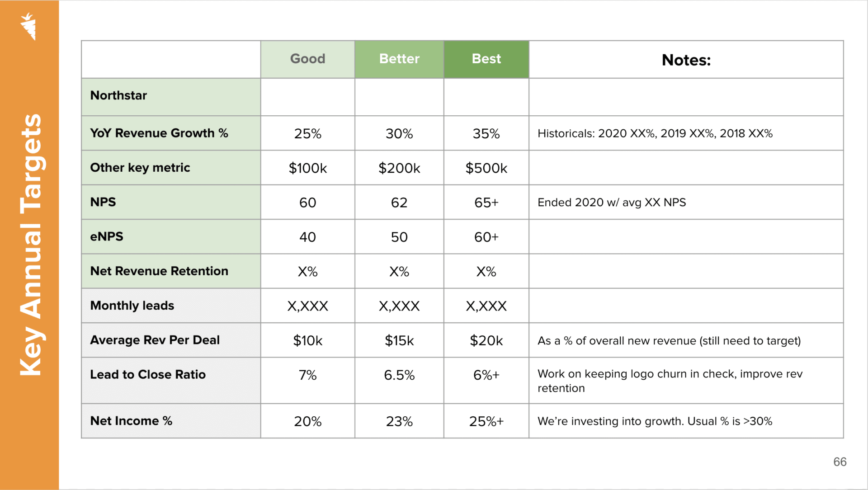Click the carrot logo icon
Image resolution: width=868 pixels, height=490 pixels.
(x=28, y=26)
